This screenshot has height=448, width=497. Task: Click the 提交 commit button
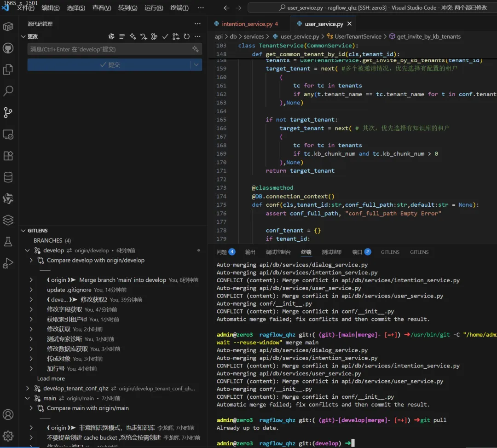click(x=110, y=64)
